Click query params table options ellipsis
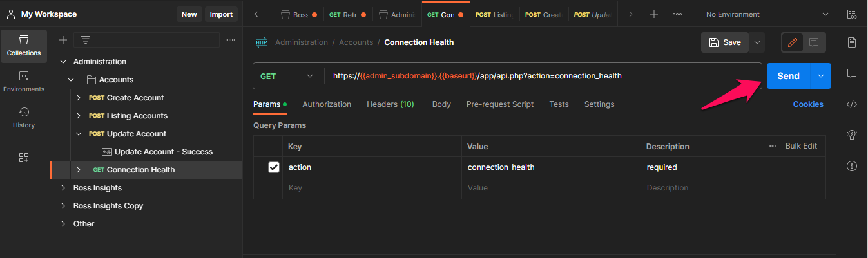 point(773,146)
